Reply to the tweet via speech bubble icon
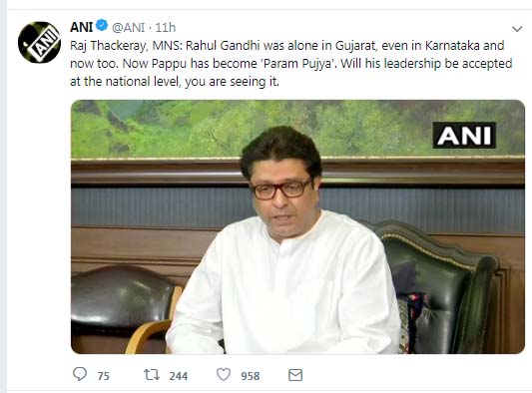This screenshot has height=393, width=532. point(80,374)
